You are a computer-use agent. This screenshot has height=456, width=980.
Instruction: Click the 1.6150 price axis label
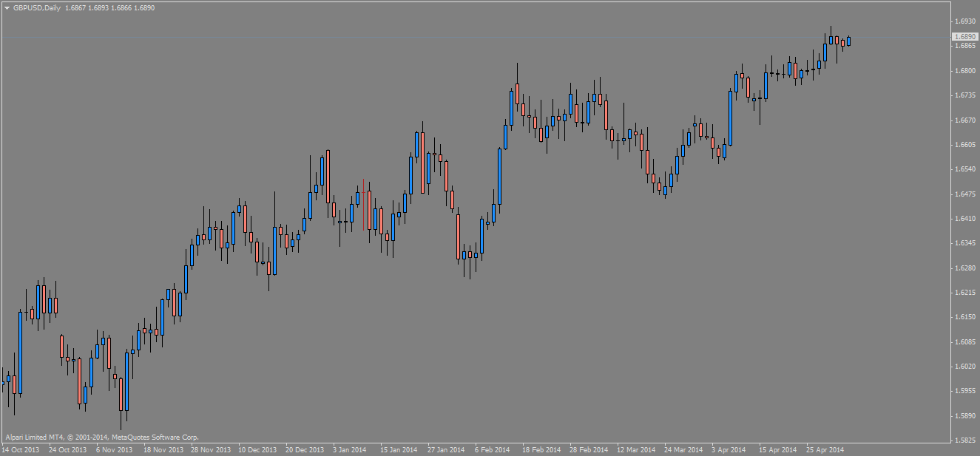(964, 317)
